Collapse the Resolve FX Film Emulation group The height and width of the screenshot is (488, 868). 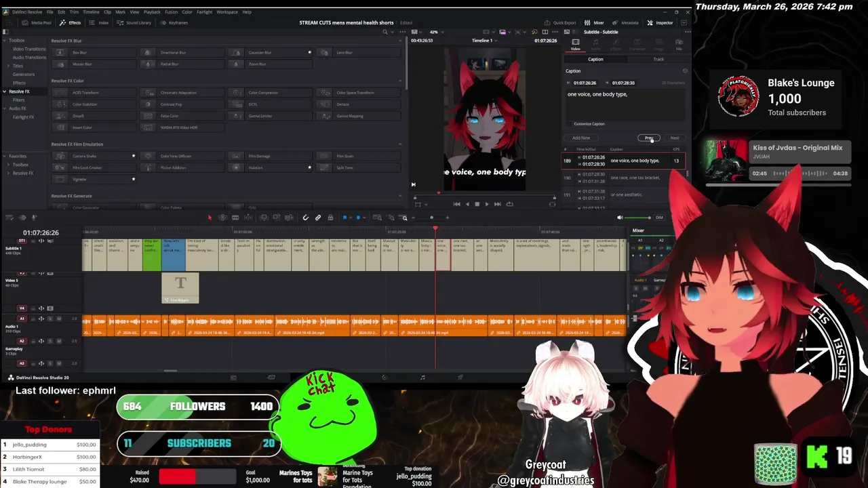coord(399,144)
